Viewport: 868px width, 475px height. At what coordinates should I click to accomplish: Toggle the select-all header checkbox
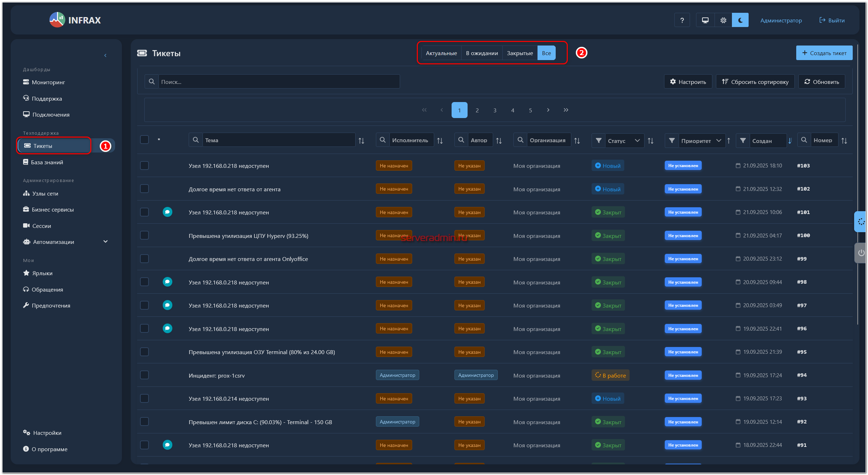coord(144,140)
